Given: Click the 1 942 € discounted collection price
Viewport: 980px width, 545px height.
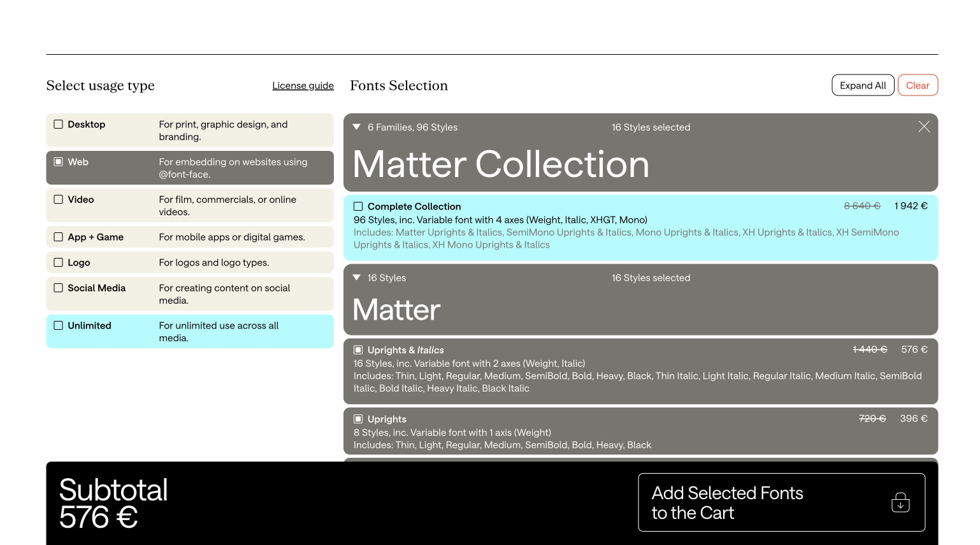Looking at the screenshot, I should click(x=911, y=206).
